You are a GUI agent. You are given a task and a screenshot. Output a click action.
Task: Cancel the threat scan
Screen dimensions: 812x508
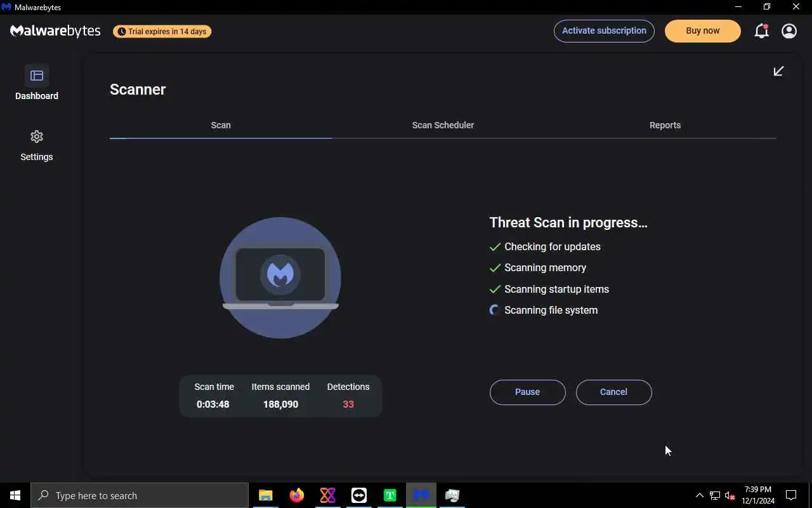coord(613,392)
